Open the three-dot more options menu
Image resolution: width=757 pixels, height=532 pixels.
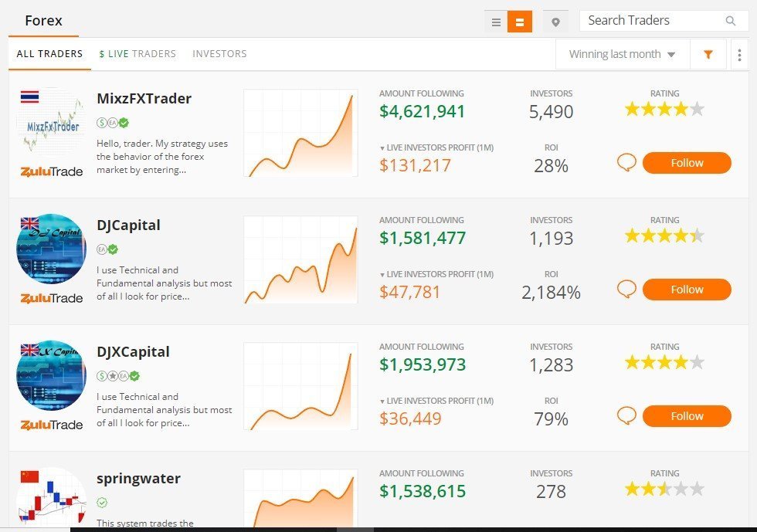pyautogui.click(x=739, y=55)
